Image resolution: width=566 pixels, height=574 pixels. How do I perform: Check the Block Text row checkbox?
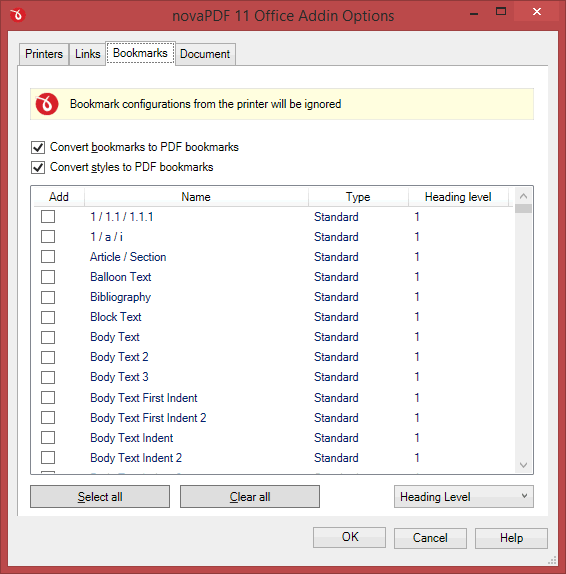[48, 317]
